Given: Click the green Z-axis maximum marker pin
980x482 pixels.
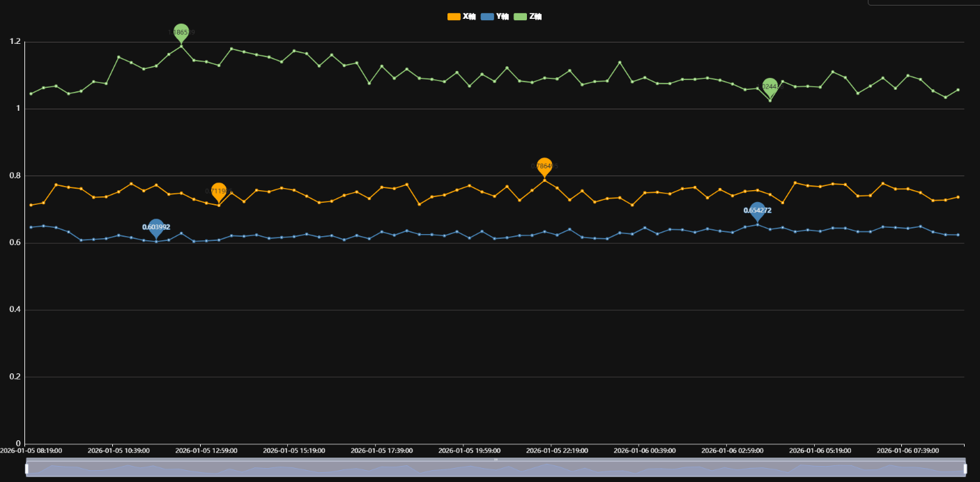Looking at the screenshot, I should (181, 33).
